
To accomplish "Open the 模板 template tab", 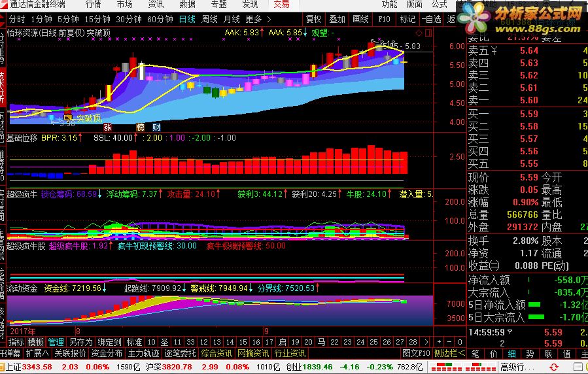I will pyautogui.click(x=36, y=342).
